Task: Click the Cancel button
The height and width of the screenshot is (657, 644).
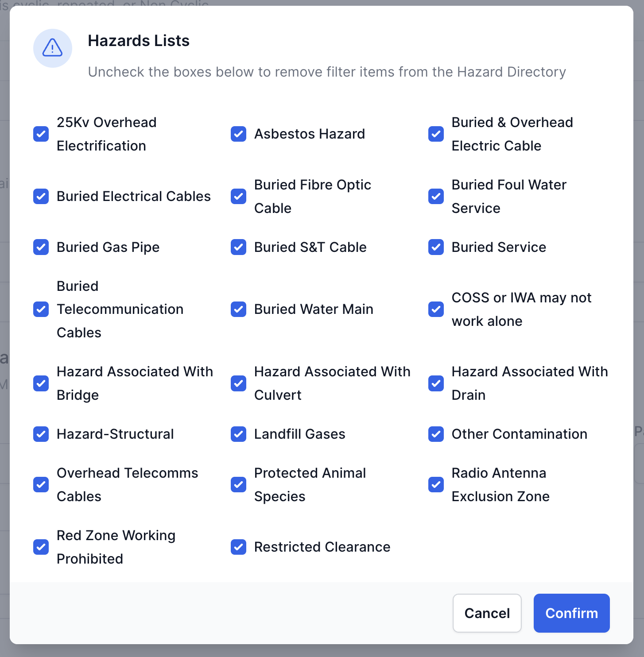Action: 487,613
